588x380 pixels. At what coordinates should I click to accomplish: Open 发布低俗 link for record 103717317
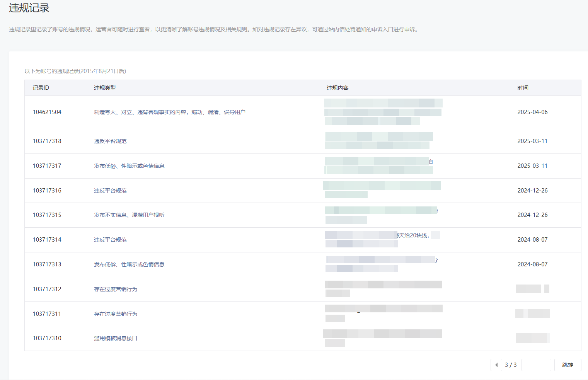tap(129, 166)
